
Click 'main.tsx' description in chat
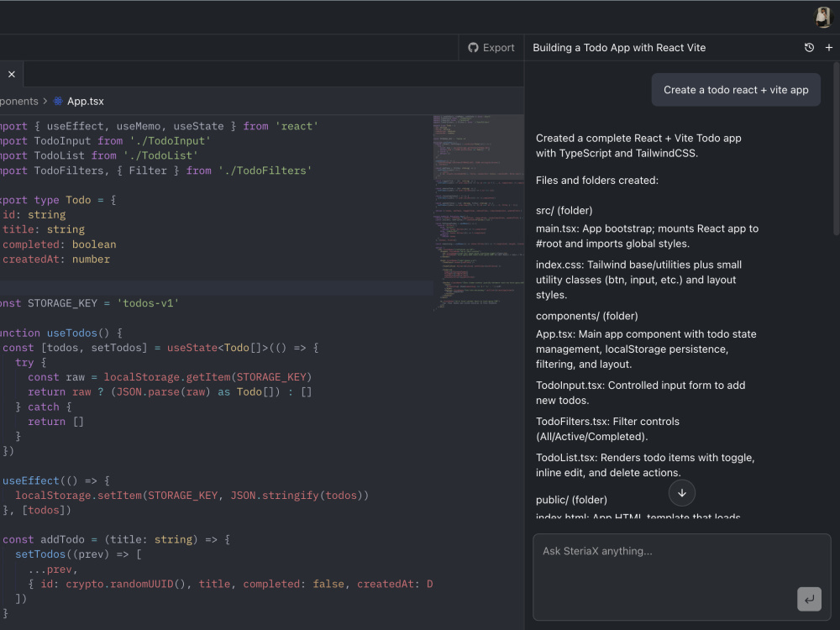coord(647,236)
